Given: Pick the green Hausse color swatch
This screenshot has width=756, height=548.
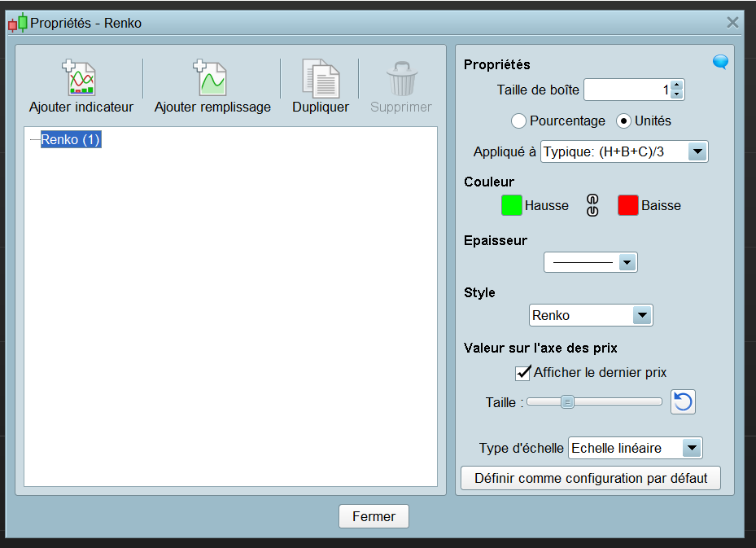Looking at the screenshot, I should click(x=512, y=205).
